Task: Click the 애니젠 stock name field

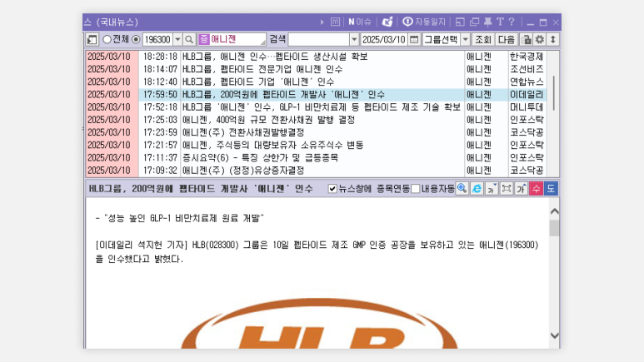Action: pos(232,39)
